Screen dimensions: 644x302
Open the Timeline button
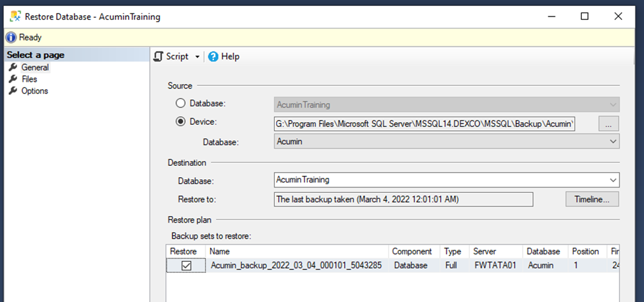click(592, 200)
